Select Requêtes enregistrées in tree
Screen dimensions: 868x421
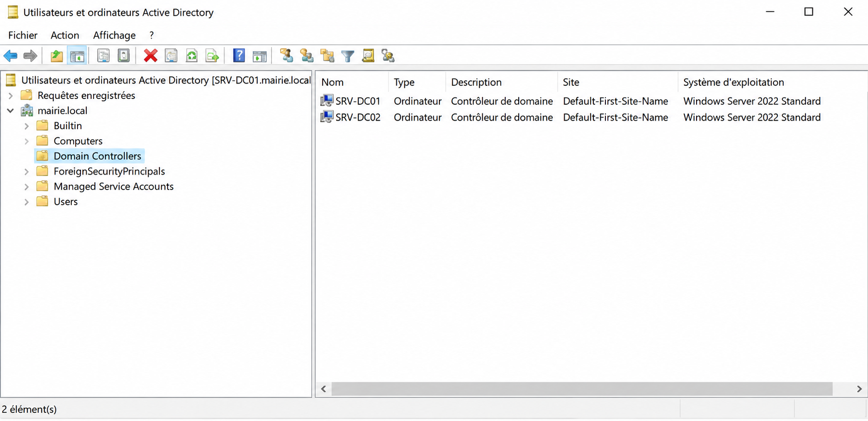[x=86, y=95]
